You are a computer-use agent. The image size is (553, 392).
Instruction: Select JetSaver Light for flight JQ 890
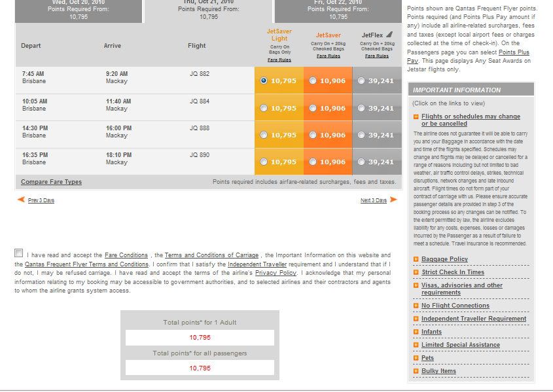(264, 162)
